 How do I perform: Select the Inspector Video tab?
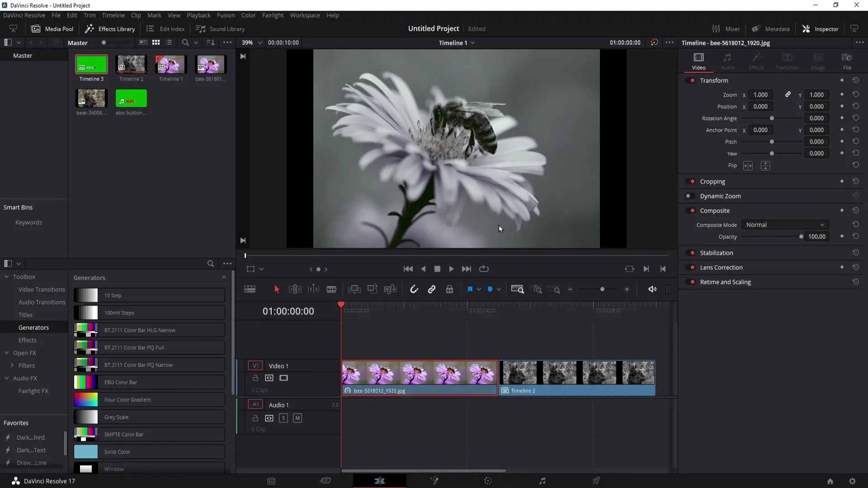[x=698, y=61]
